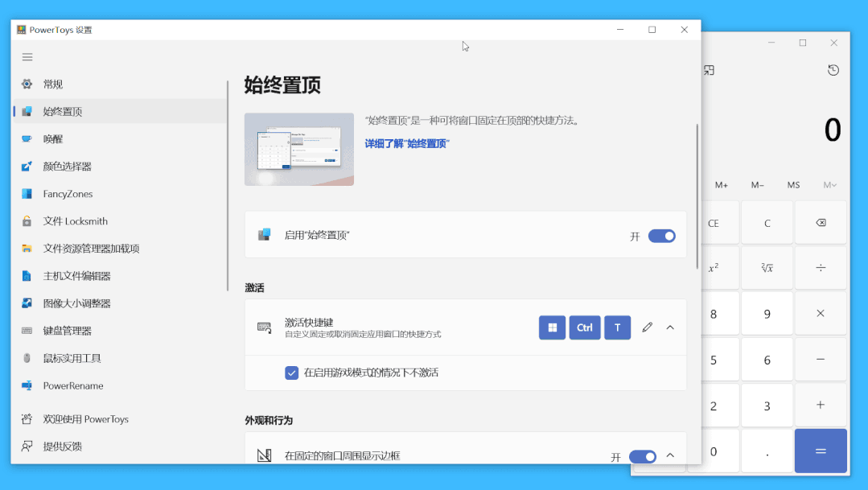Click Calculator x squared button

[x=720, y=268]
